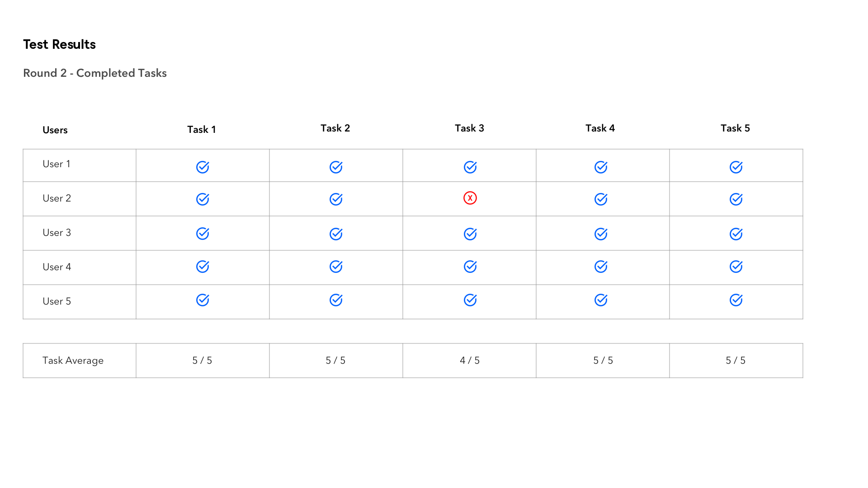Select the Task 3 column header
Screen dimensions: 868x488
[x=469, y=128]
